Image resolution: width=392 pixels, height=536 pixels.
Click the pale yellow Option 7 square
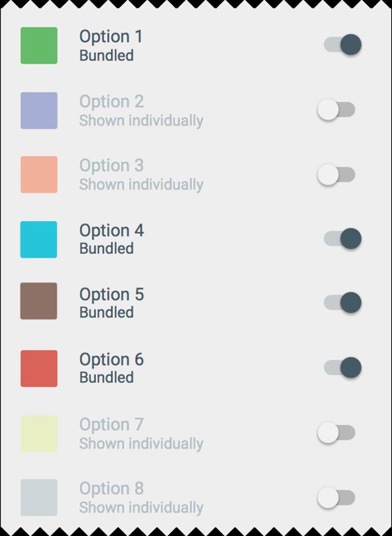point(39,433)
